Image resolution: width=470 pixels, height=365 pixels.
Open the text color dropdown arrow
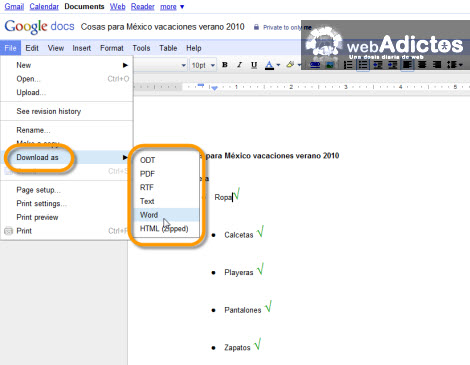click(278, 65)
